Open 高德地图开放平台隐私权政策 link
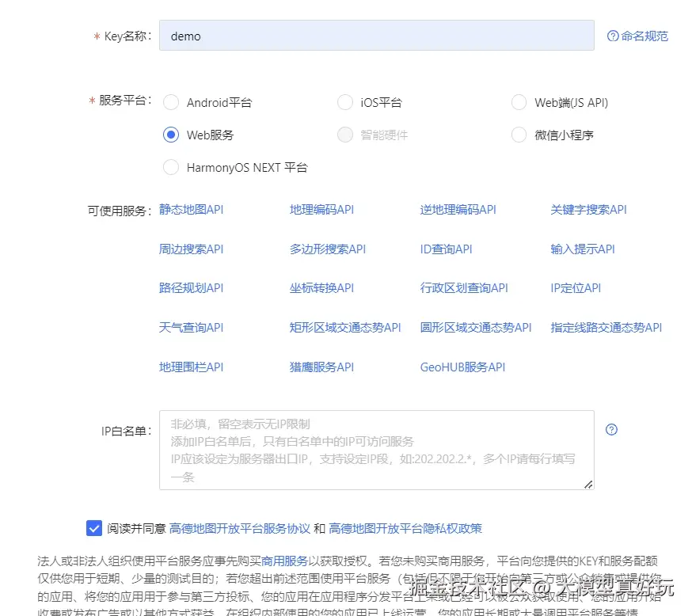Screen dimensions: 692x616 (405, 529)
